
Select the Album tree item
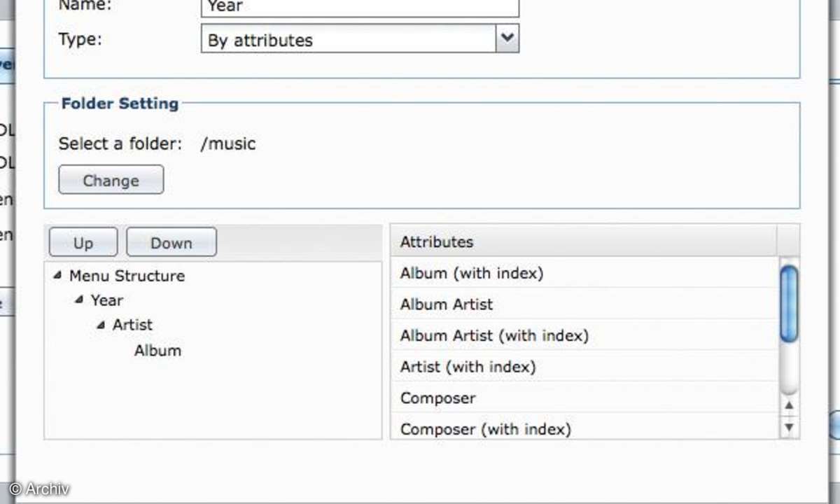157,350
